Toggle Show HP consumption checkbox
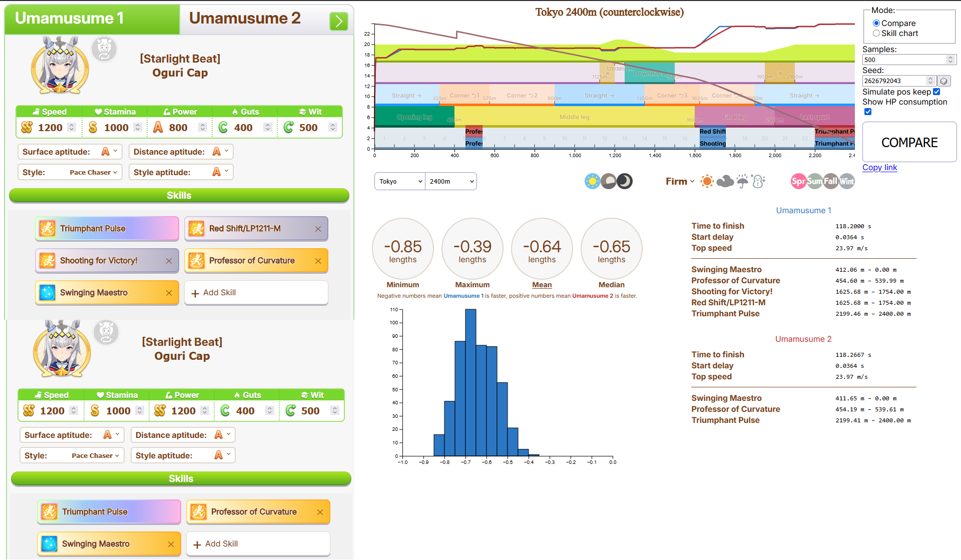This screenshot has width=961, height=560. 868,112
